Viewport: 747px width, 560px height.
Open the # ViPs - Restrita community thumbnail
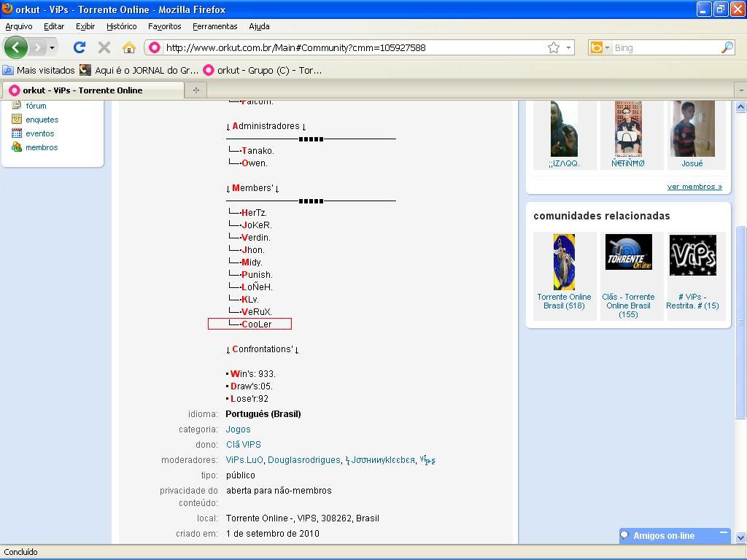[693, 254]
